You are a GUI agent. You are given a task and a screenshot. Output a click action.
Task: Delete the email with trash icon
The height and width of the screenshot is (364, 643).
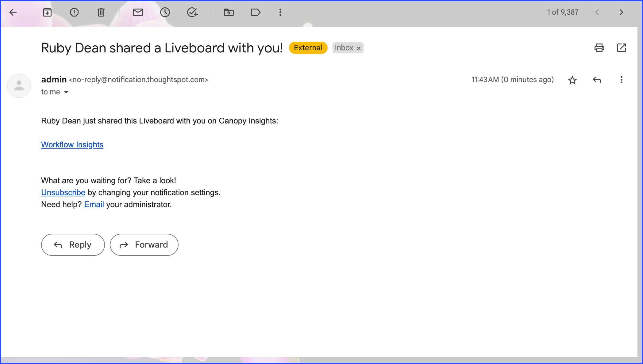coord(101,12)
